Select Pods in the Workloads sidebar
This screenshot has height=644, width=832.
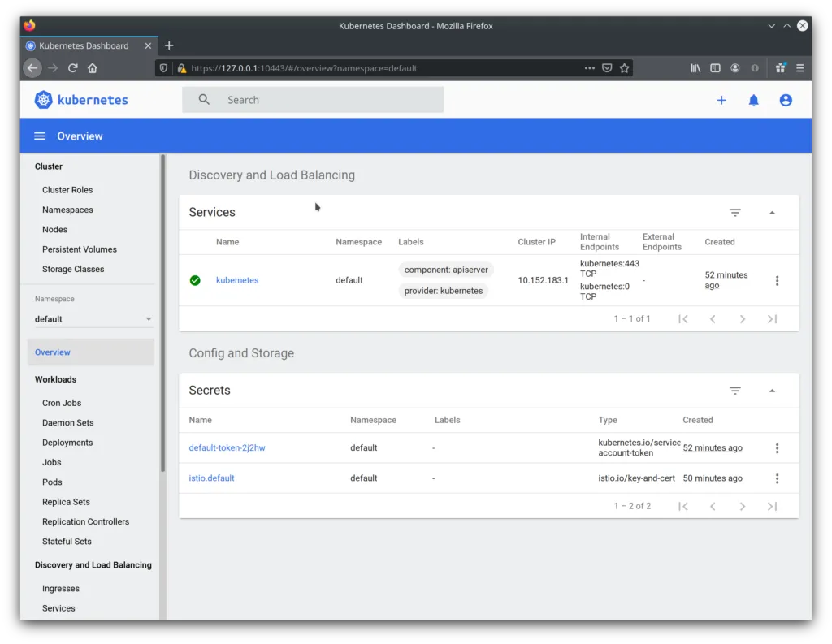click(52, 482)
